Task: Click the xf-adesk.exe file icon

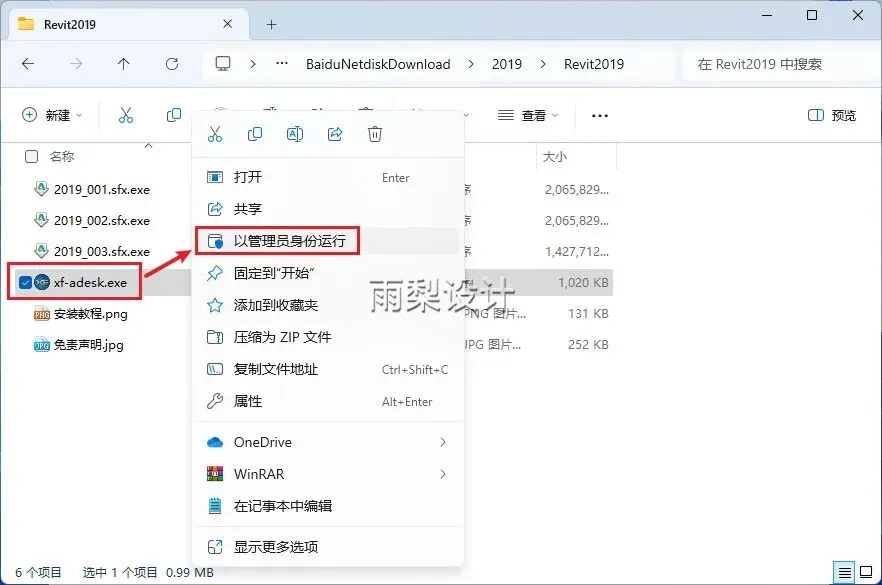Action: [x=42, y=282]
